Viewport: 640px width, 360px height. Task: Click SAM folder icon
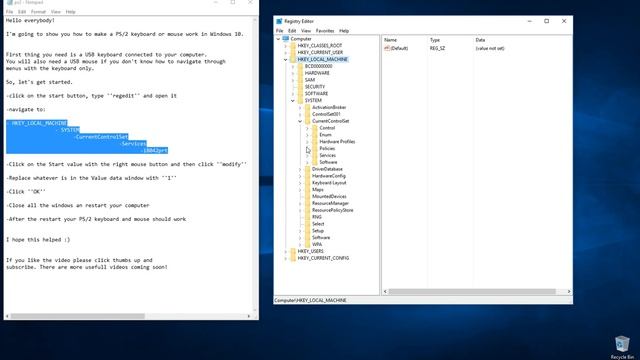(300, 80)
